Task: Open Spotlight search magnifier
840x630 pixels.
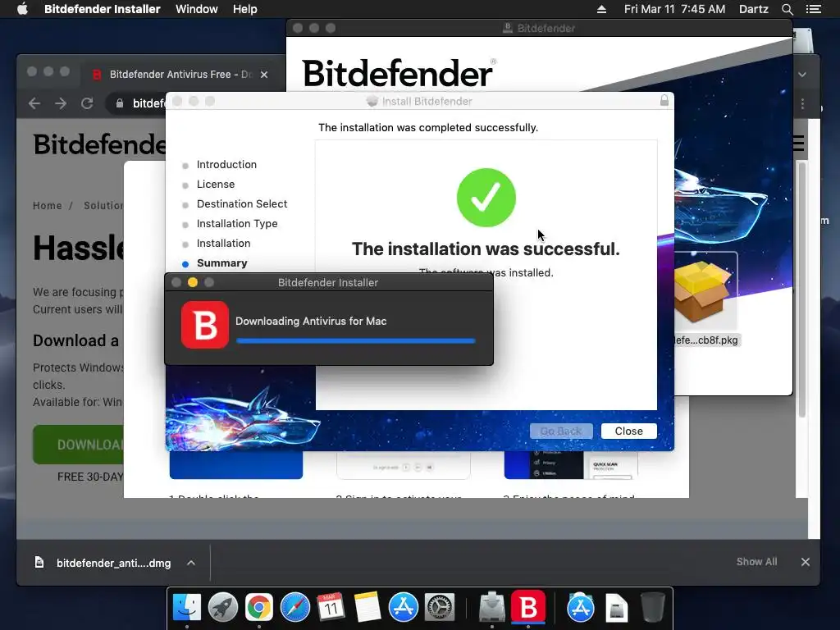Action: point(787,9)
